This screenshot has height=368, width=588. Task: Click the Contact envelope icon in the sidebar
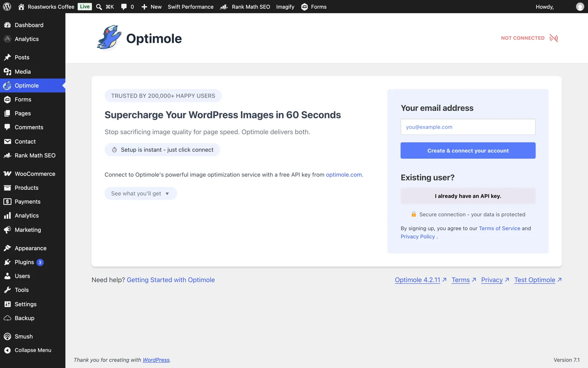point(7,141)
